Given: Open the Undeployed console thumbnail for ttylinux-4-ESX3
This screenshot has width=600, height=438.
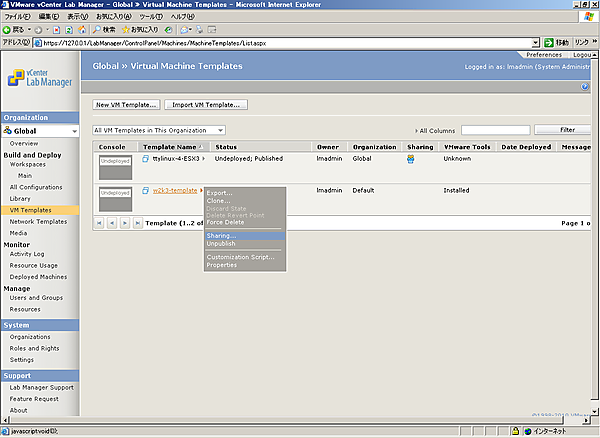Looking at the screenshot, I should (x=115, y=166).
